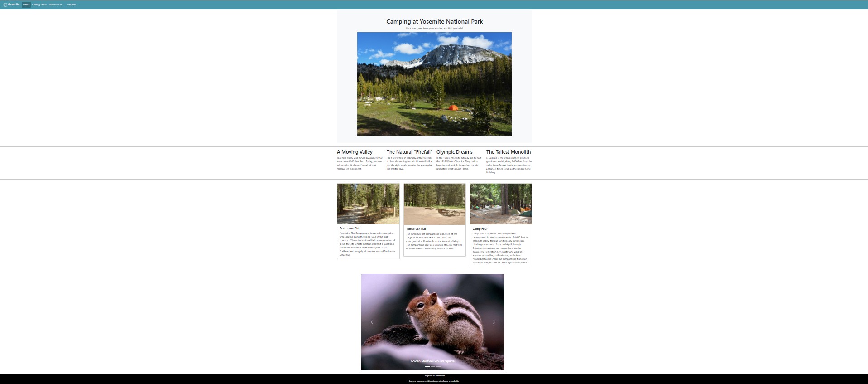Advance to the next carousel slide
868x384 pixels.
pyautogui.click(x=494, y=322)
